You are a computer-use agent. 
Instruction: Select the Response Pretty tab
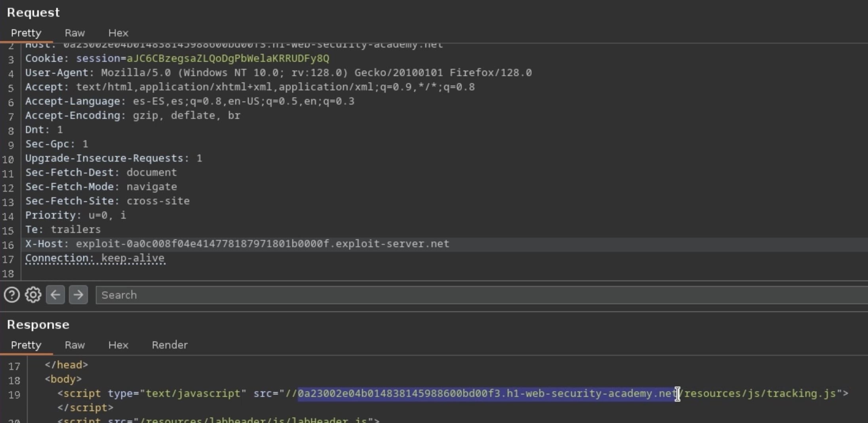[26, 345]
